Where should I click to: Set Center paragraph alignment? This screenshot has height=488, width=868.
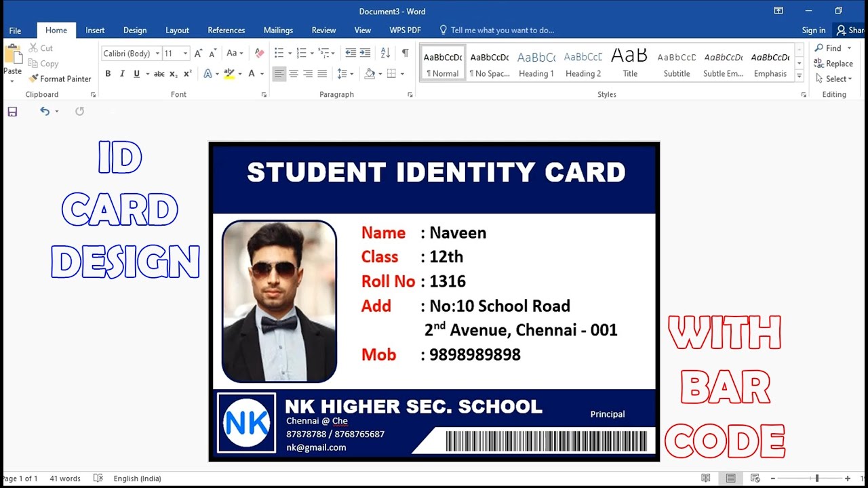click(x=294, y=74)
